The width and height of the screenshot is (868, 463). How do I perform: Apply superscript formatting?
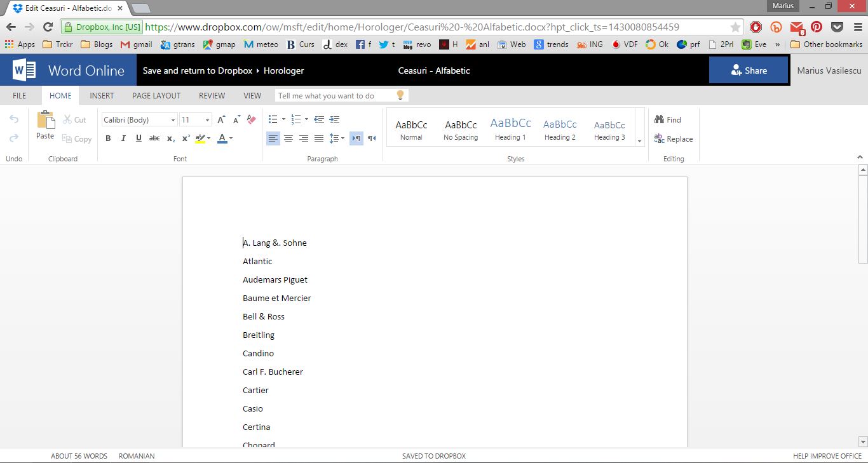(186, 138)
